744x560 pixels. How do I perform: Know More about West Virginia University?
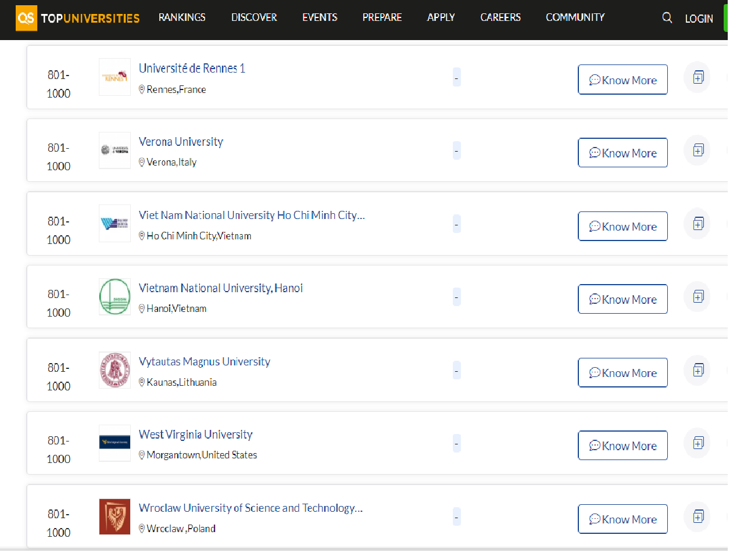pyautogui.click(x=623, y=446)
